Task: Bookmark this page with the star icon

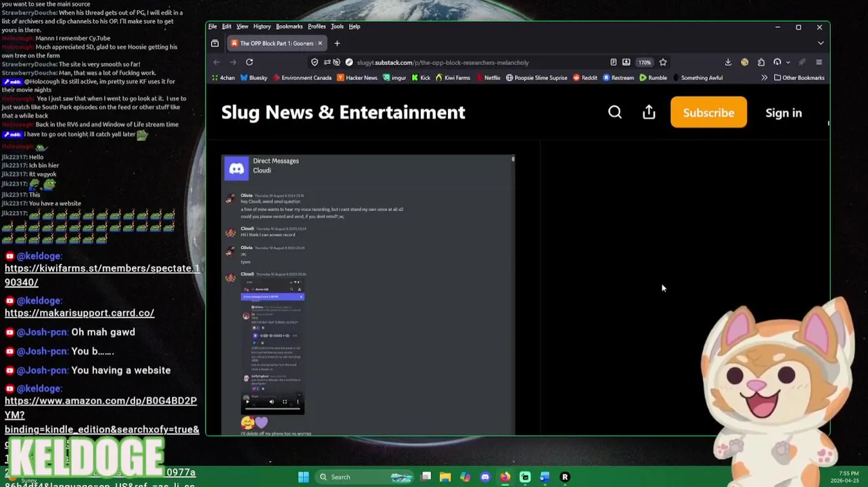Action: tap(663, 62)
